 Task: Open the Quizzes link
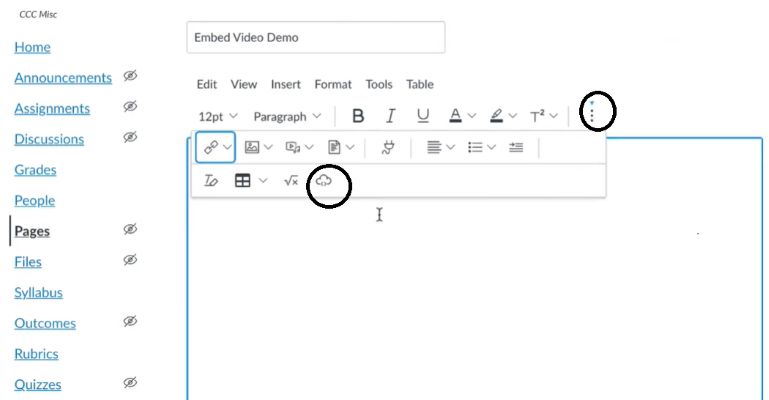coord(38,385)
